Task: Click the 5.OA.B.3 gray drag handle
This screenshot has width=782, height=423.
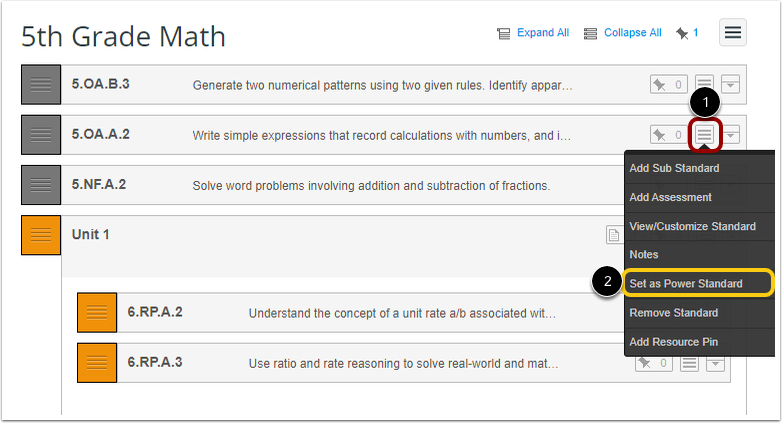Action: coord(41,86)
